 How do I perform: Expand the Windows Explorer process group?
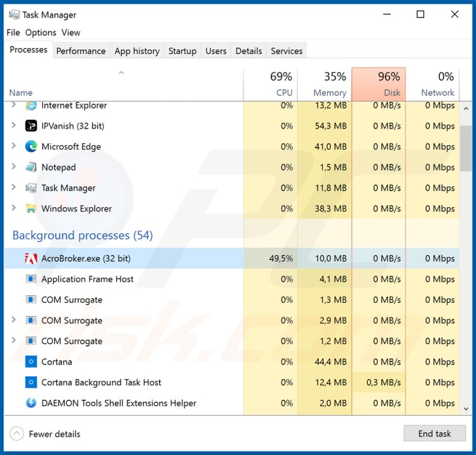click(14, 209)
